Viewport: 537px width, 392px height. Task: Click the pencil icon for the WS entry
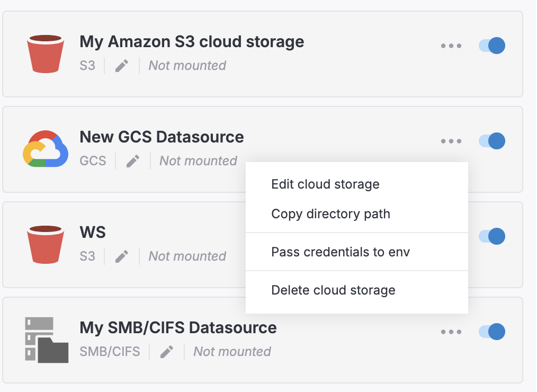121,256
